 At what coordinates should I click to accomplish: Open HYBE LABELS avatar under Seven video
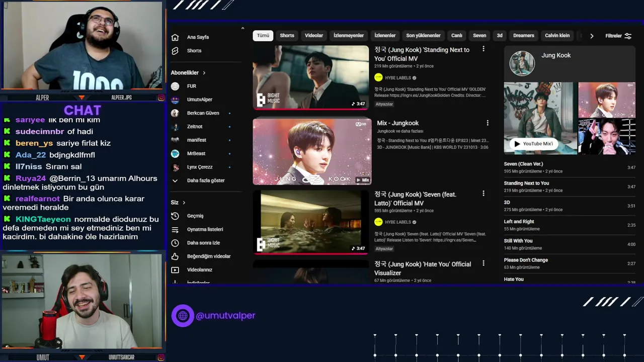point(378,222)
